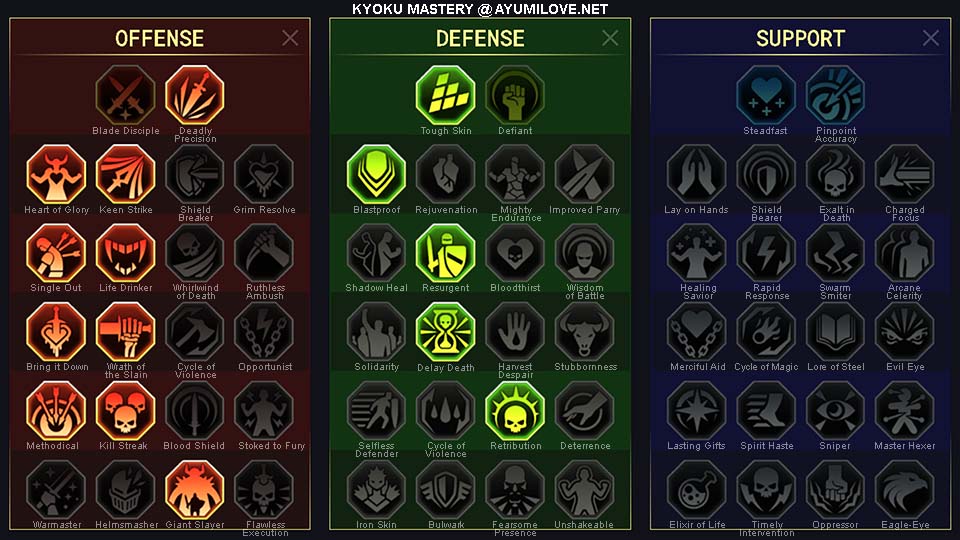
Task: Close the Offense mastery panel
Action: 290,38
